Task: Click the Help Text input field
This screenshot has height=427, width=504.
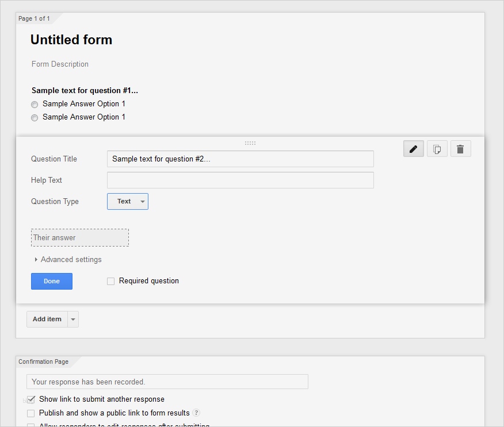Action: 240,180
